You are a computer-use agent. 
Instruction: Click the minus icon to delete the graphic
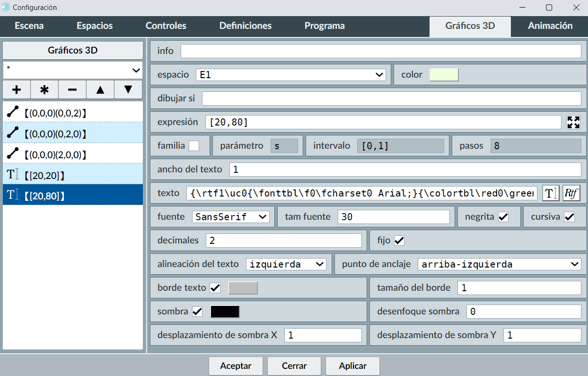[72, 90]
